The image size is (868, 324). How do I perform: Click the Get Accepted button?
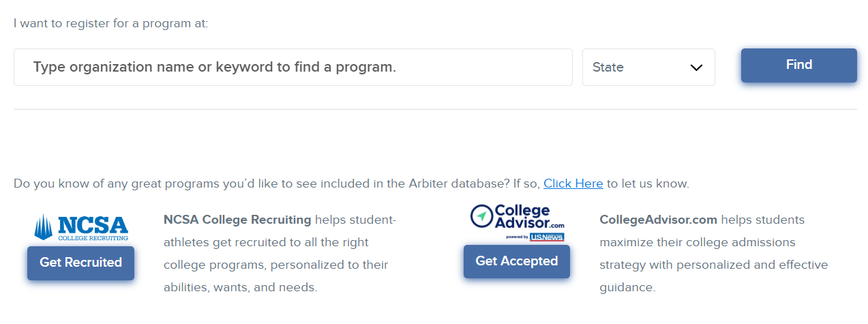click(x=517, y=261)
